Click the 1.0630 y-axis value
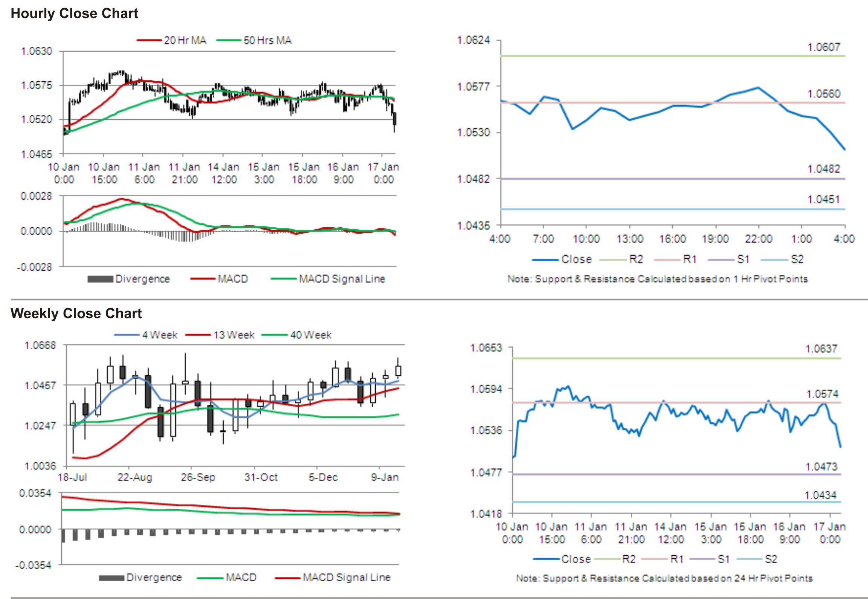The height and width of the screenshot is (599, 868). pos(37,51)
